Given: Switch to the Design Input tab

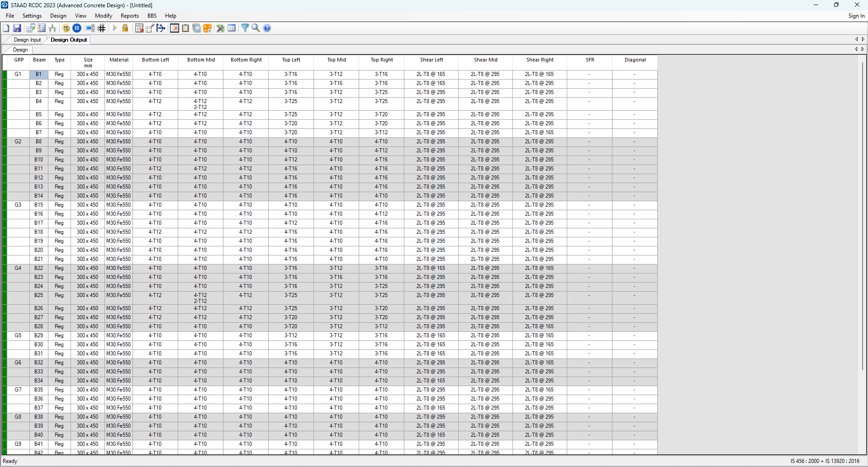Looking at the screenshot, I should [x=27, y=40].
